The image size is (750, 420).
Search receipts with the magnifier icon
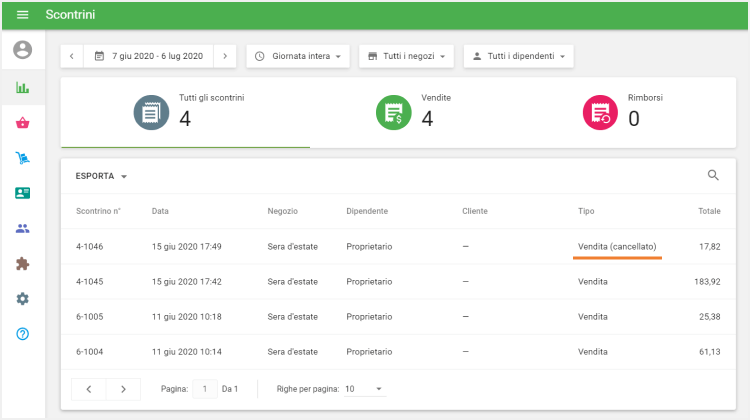pyautogui.click(x=713, y=175)
